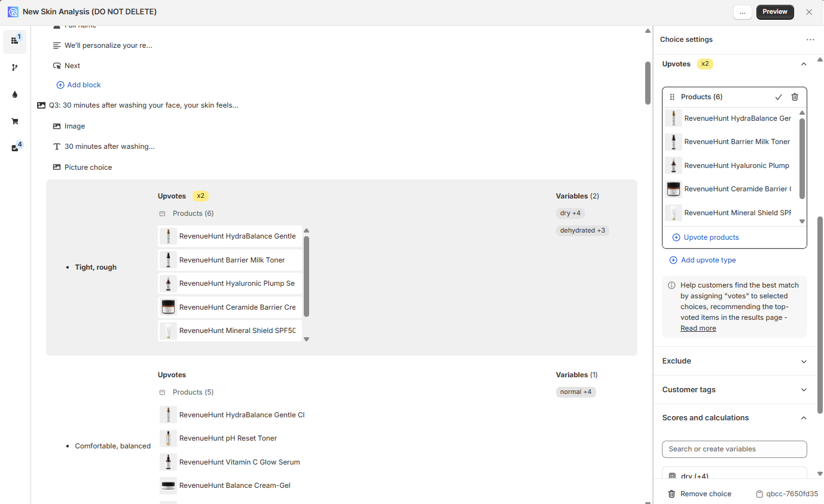Click the Preview button
This screenshot has height=504, width=824.
coord(775,12)
